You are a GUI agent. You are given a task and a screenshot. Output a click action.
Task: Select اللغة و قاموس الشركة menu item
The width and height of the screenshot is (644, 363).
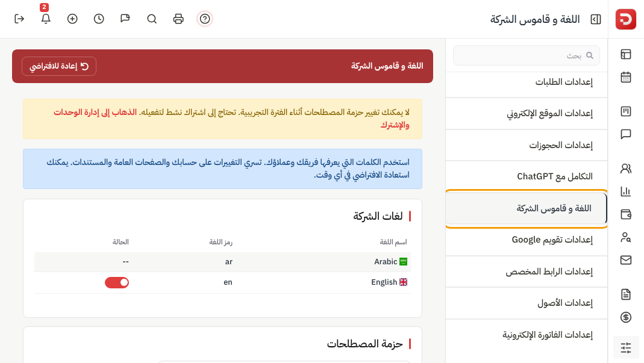pyautogui.click(x=526, y=209)
